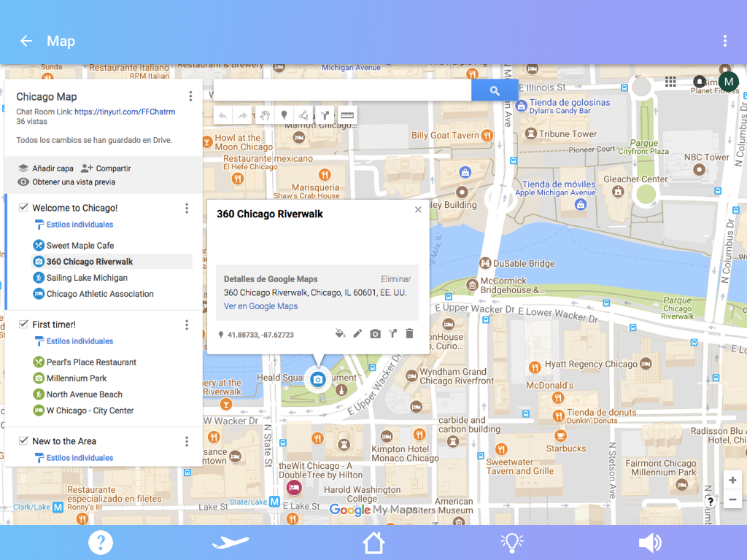Image resolution: width=747 pixels, height=560 pixels.
Task: Click Ver en Google Maps link
Action: click(260, 306)
